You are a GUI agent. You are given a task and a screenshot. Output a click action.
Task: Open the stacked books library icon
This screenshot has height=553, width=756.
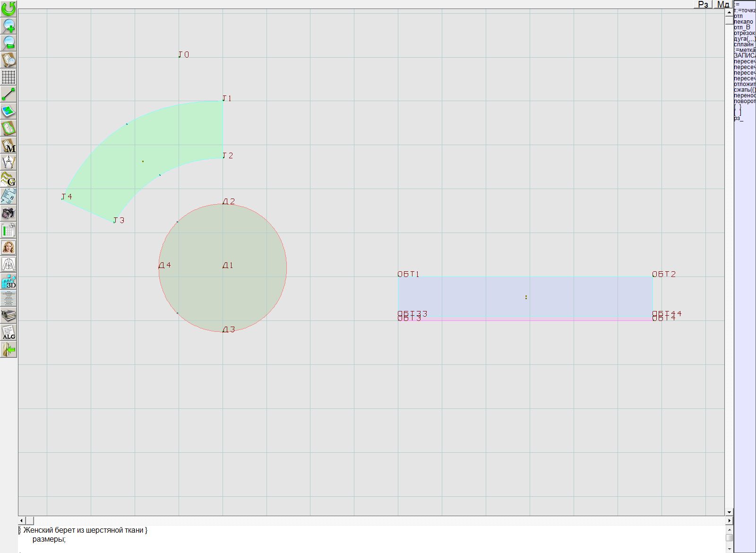coord(9,315)
